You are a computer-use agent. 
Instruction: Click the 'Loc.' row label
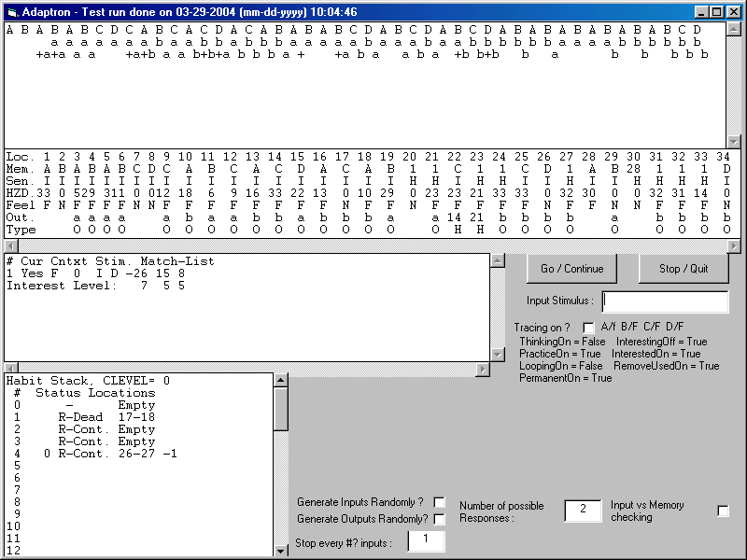click(x=21, y=157)
